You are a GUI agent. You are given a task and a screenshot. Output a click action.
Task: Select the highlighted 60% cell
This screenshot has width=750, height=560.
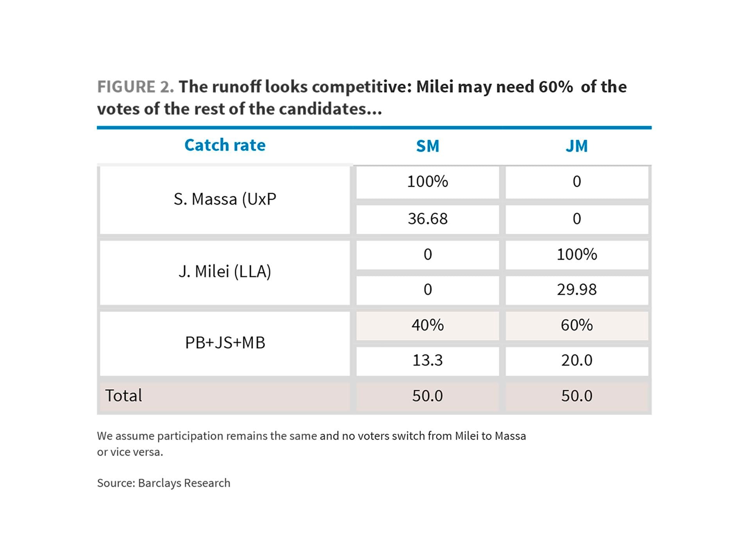point(577,325)
